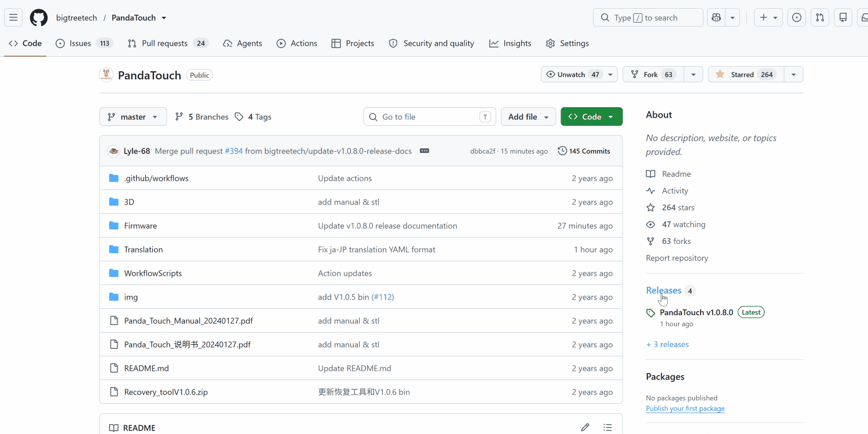Open commit hash dbbca2f
The height and width of the screenshot is (434, 868).
pos(482,151)
